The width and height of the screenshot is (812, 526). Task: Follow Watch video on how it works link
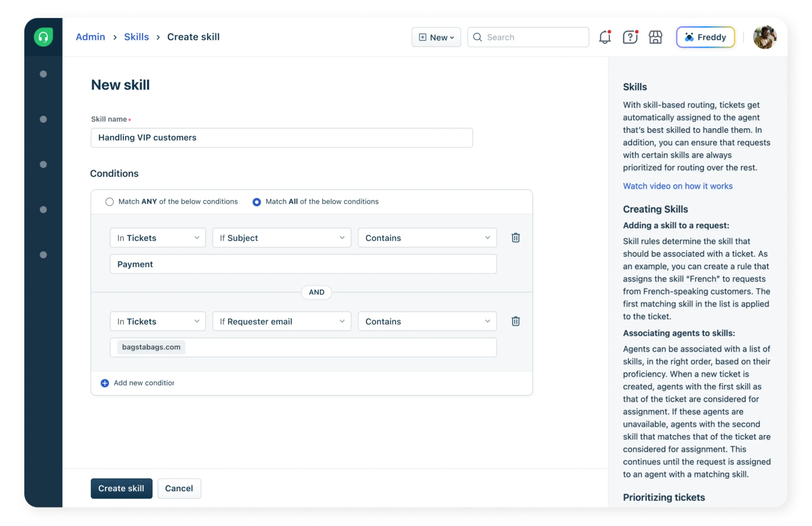[678, 186]
